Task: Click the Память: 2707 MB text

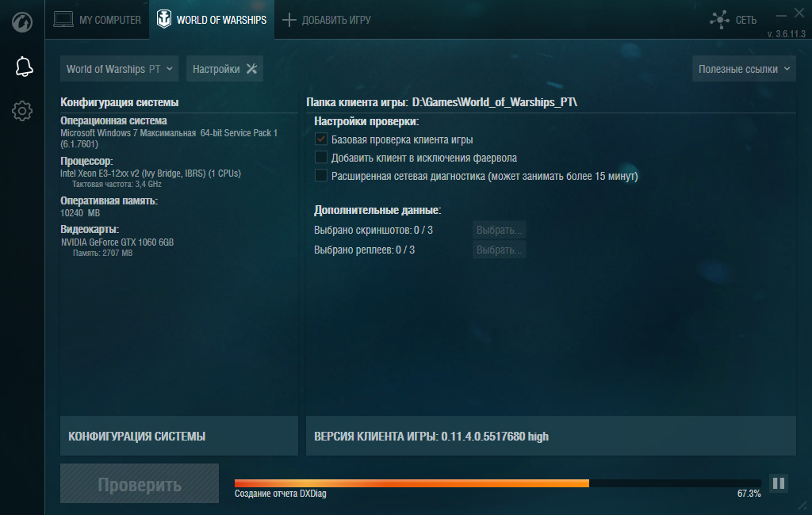Action: (x=102, y=253)
